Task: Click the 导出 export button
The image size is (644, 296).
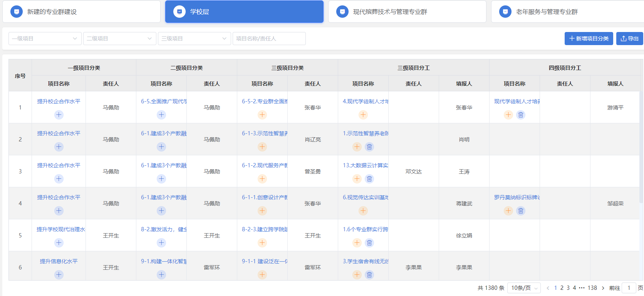Action: [x=629, y=39]
